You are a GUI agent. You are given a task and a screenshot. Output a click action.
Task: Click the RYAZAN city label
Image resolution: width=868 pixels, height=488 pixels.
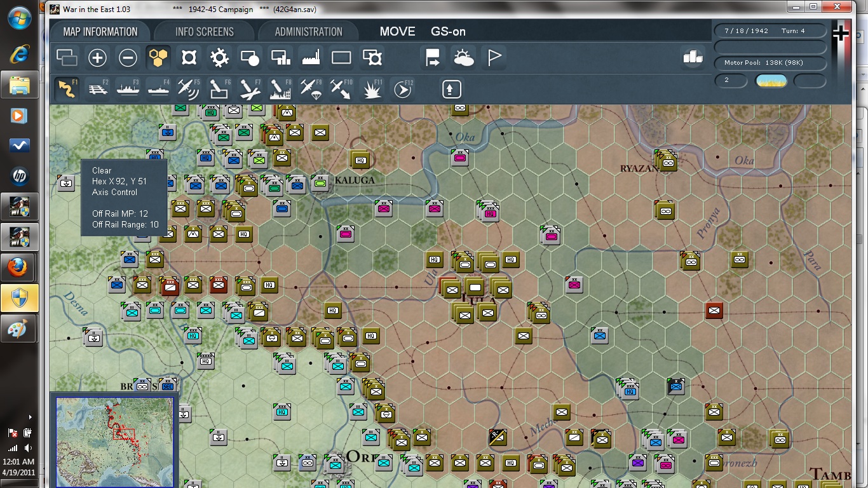[639, 168]
